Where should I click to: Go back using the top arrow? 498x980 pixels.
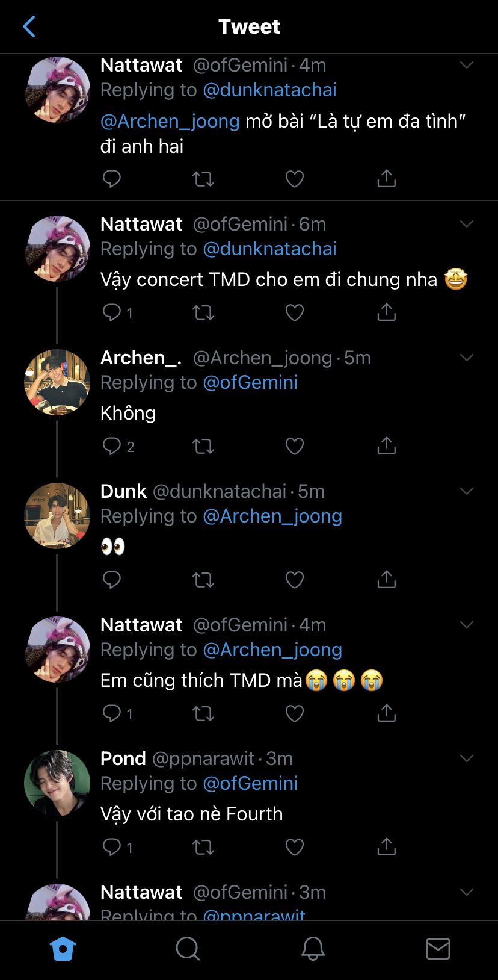click(29, 26)
